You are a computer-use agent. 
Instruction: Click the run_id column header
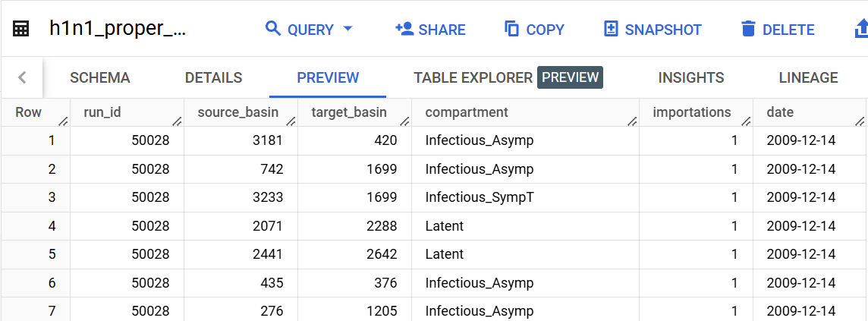[102, 112]
